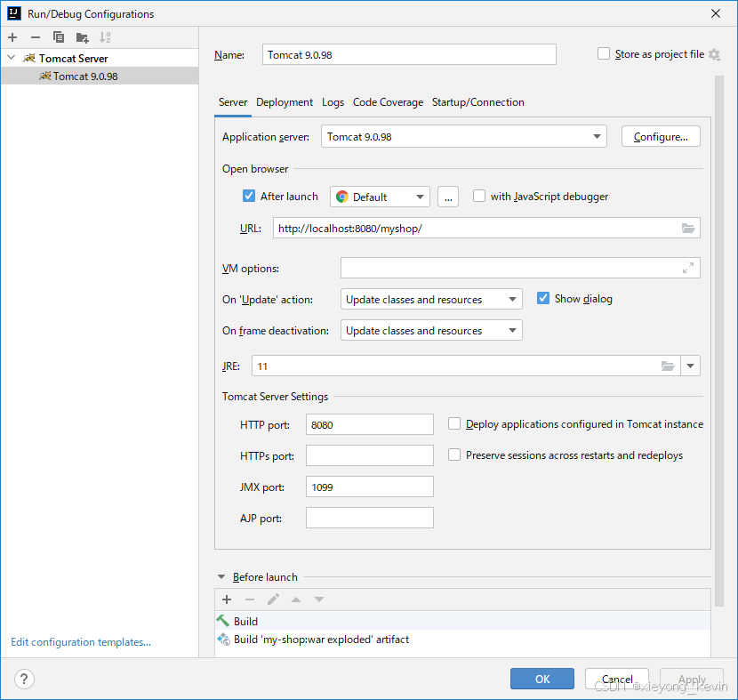Open the On 'Update' action dropdown
Image resolution: width=738 pixels, height=700 pixels.
point(431,300)
